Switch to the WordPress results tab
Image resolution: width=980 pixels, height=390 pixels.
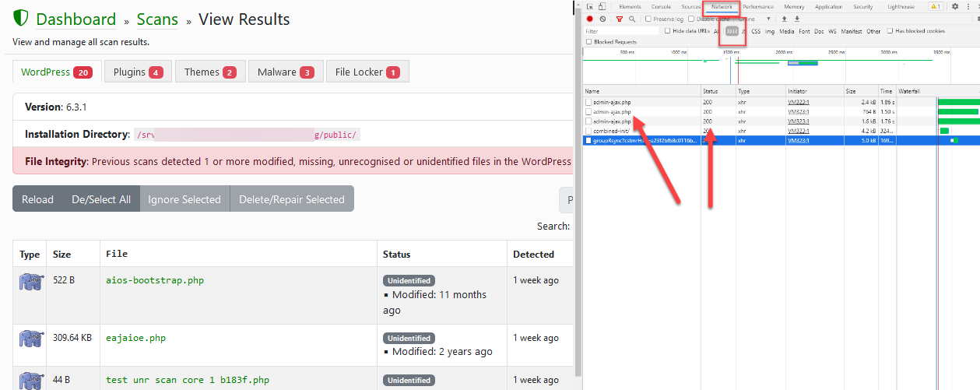pyautogui.click(x=56, y=72)
